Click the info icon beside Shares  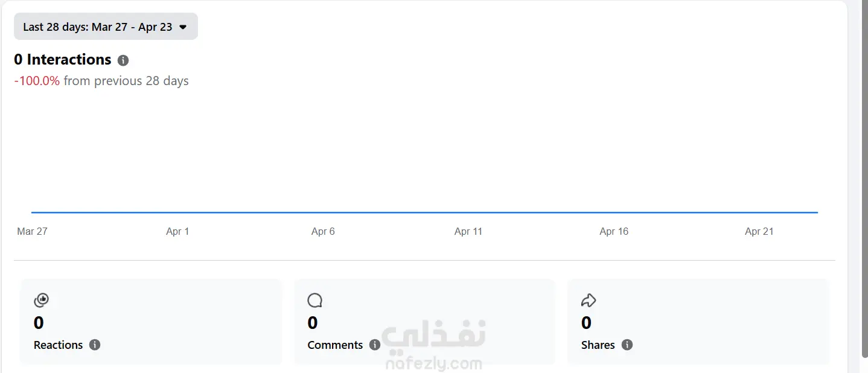click(x=627, y=345)
